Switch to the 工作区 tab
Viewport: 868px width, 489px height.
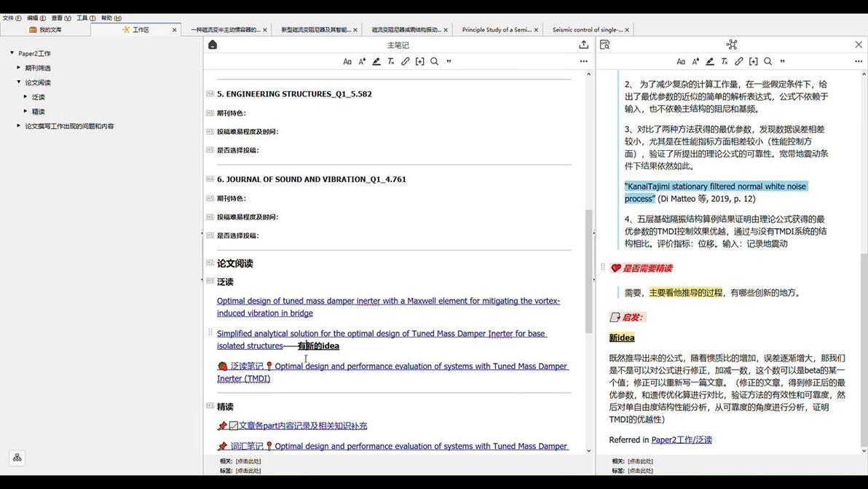point(135,30)
